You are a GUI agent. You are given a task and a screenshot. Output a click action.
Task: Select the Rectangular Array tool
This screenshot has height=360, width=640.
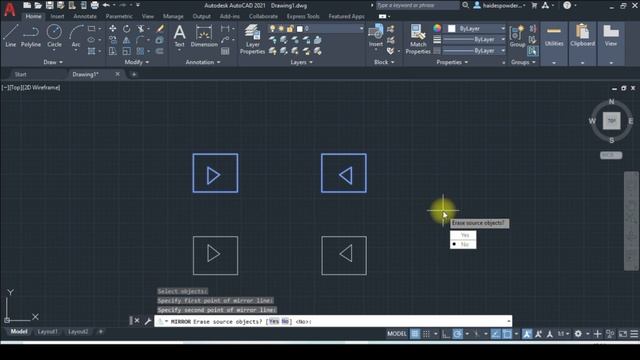[140, 51]
